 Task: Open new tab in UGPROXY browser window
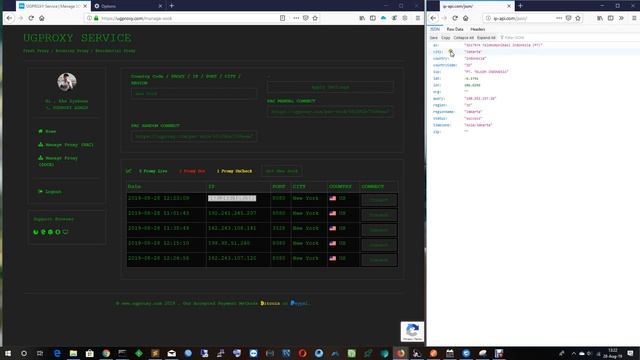(x=171, y=6)
